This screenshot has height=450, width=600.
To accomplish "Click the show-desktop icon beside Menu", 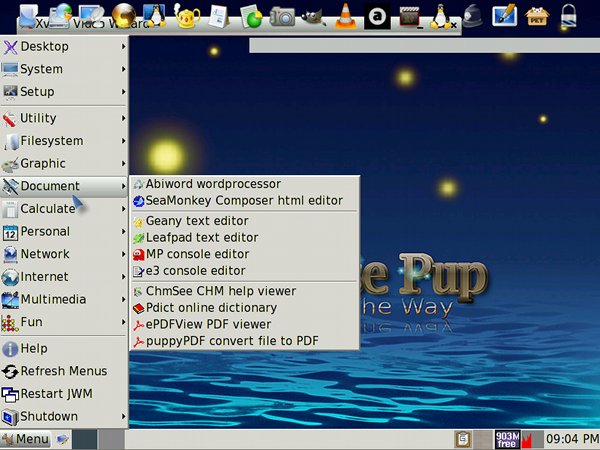I will click(x=62, y=439).
